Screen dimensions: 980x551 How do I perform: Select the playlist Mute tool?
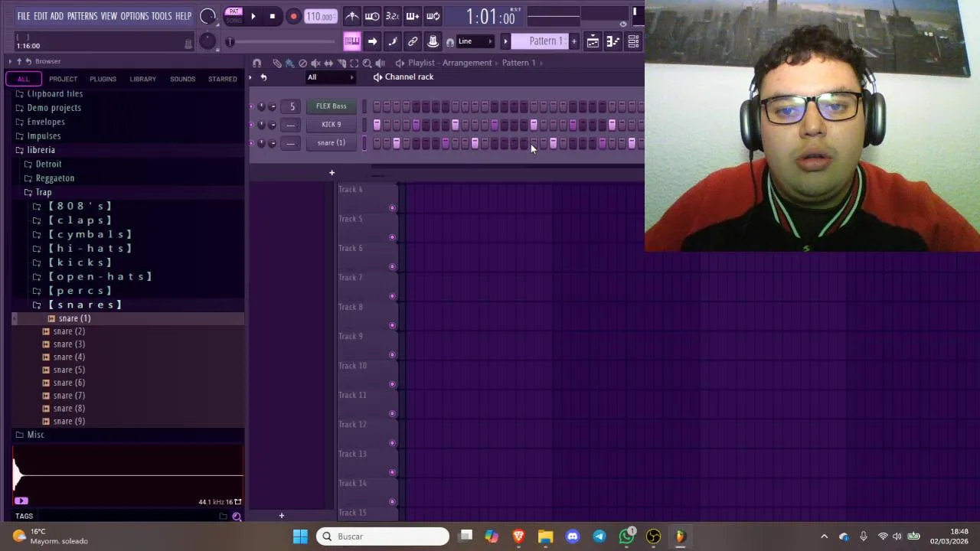pyautogui.click(x=315, y=63)
